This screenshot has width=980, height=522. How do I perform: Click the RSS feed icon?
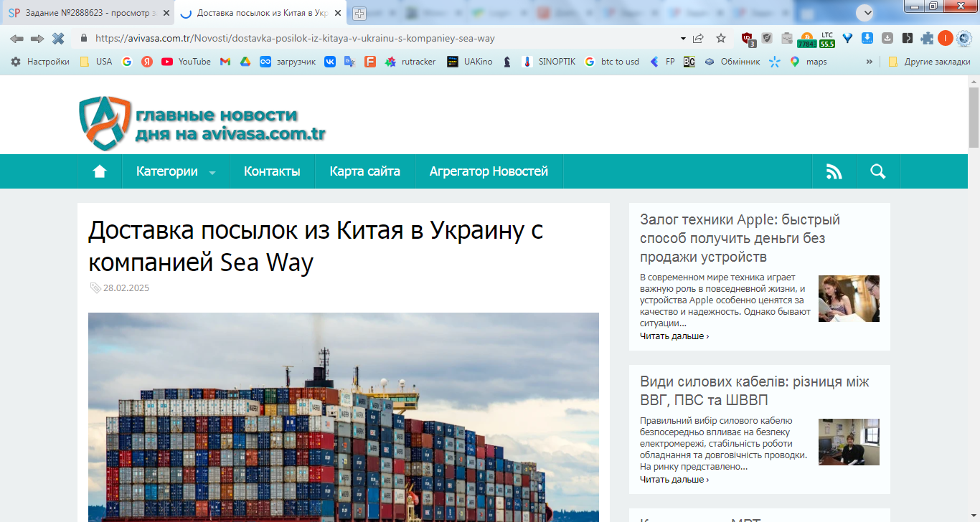834,171
